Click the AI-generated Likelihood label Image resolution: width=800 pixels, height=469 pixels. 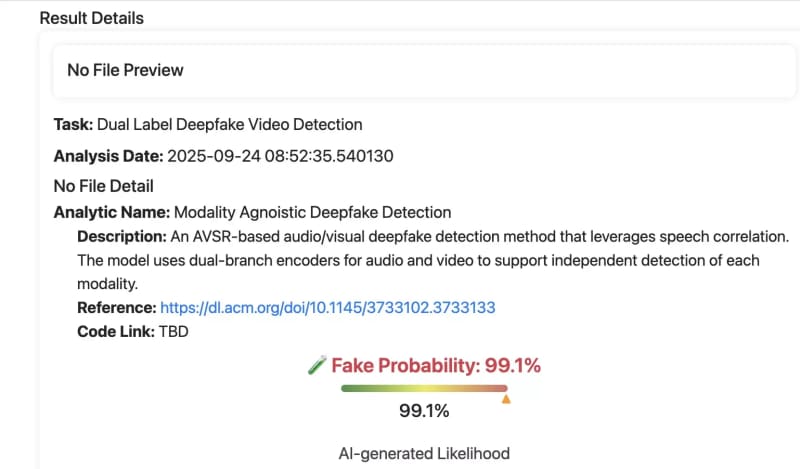(x=424, y=453)
